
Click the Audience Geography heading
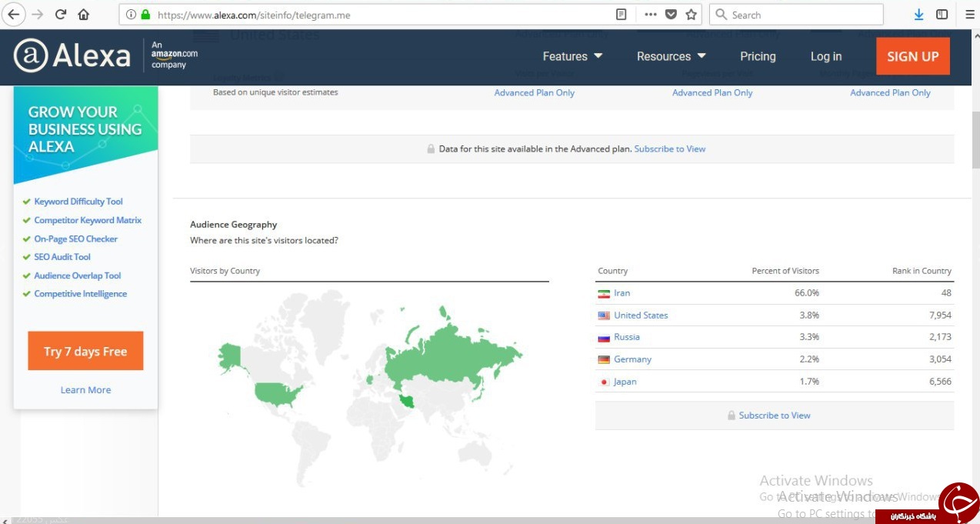coord(233,225)
